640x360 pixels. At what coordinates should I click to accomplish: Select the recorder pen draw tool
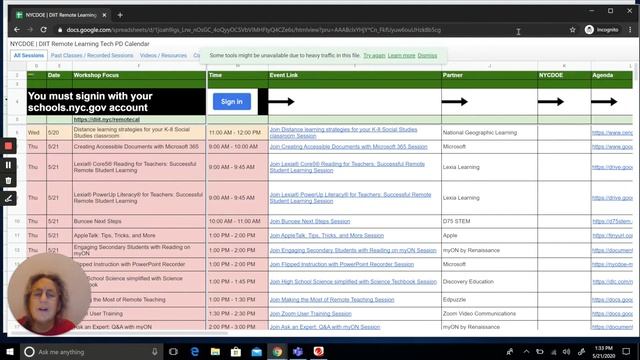(x=8, y=199)
